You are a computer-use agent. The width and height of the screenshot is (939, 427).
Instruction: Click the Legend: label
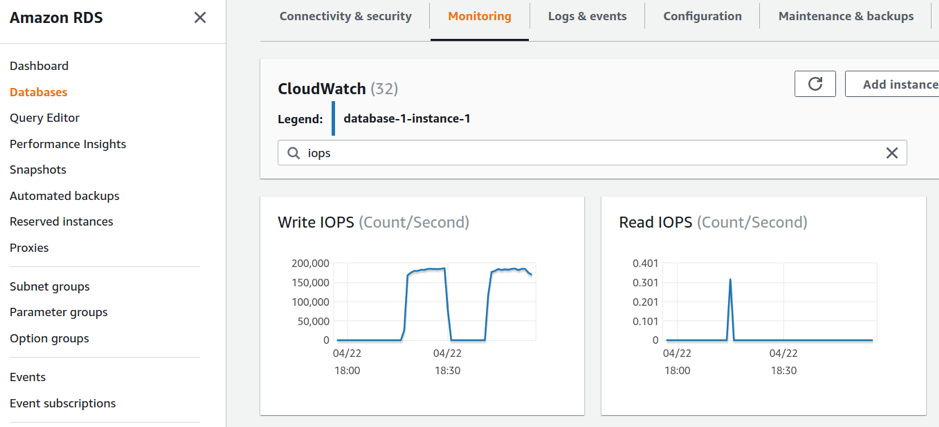point(301,119)
